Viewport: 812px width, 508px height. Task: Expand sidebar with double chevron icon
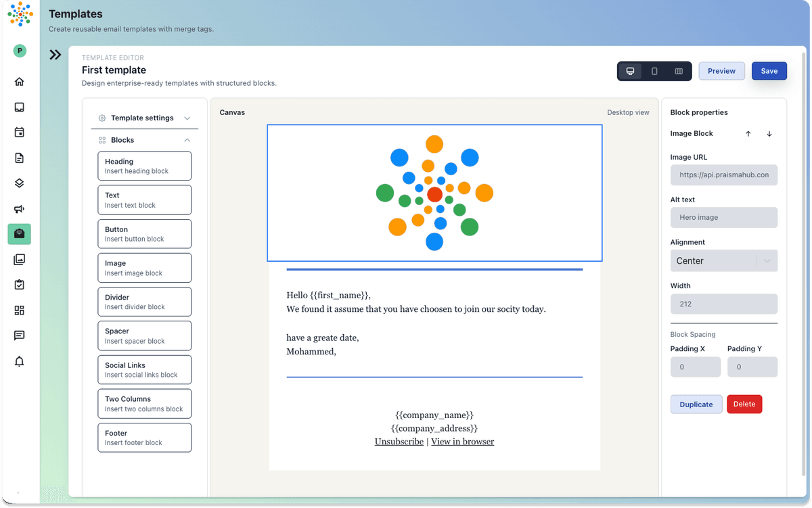(55, 55)
